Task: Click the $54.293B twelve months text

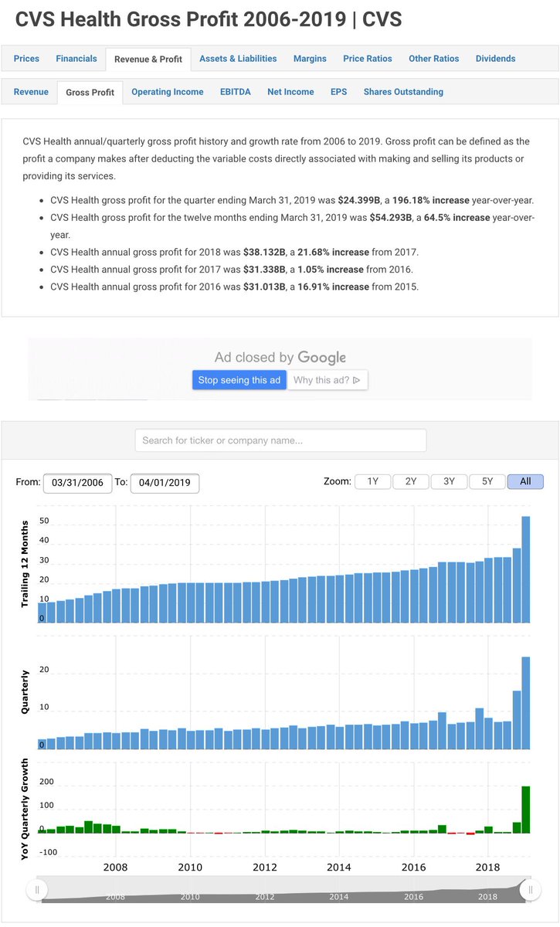Action: click(x=391, y=218)
